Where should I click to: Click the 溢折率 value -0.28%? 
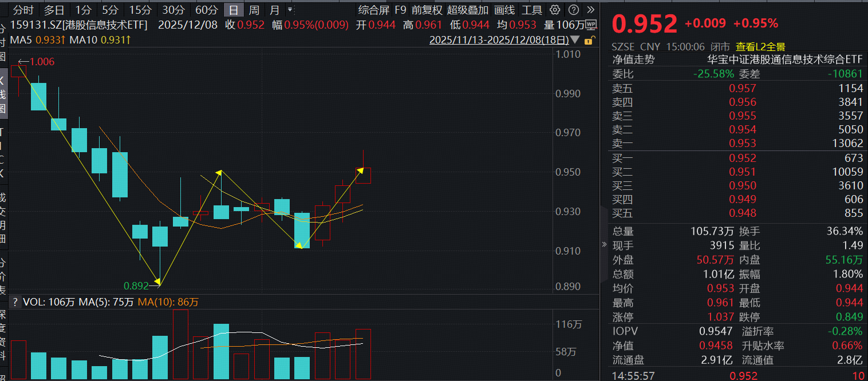click(846, 331)
